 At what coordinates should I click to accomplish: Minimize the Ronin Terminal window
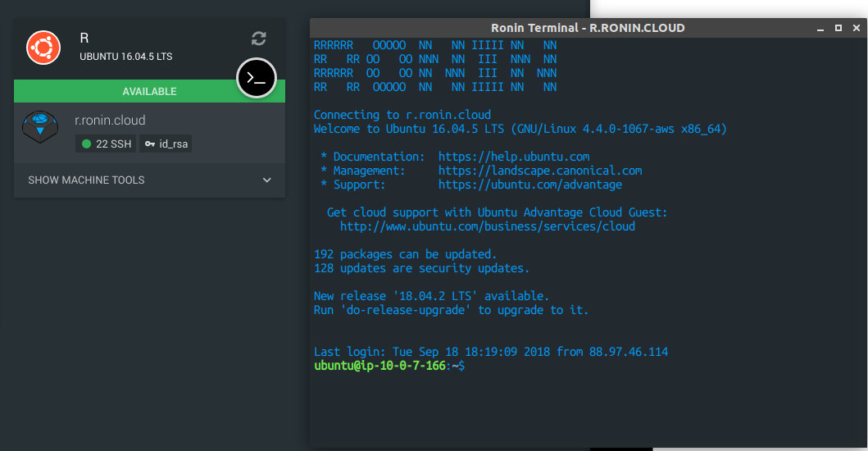coord(820,28)
